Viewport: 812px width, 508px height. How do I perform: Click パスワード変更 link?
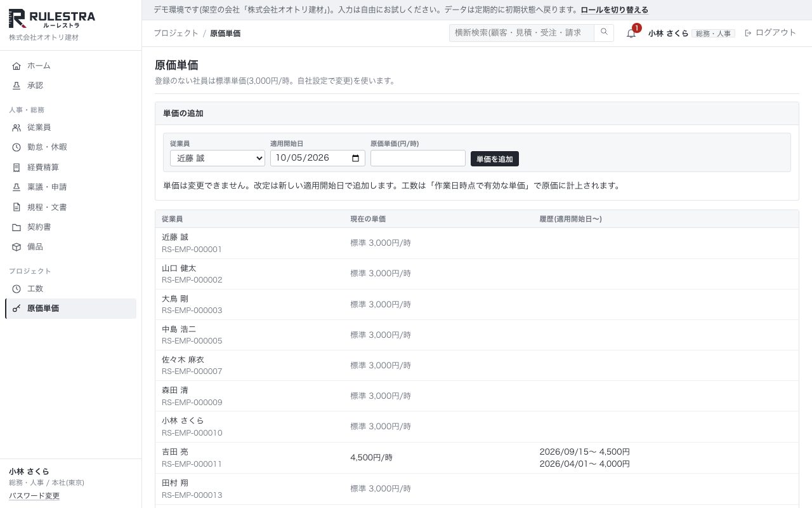tap(34, 496)
